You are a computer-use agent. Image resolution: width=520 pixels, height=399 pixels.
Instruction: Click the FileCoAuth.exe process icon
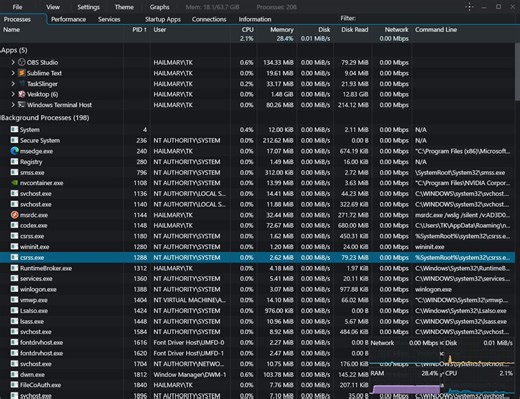pos(14,385)
